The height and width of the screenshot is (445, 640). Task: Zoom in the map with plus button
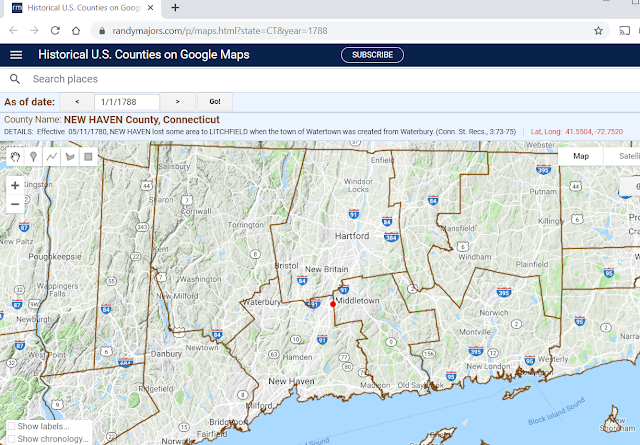pos(15,185)
